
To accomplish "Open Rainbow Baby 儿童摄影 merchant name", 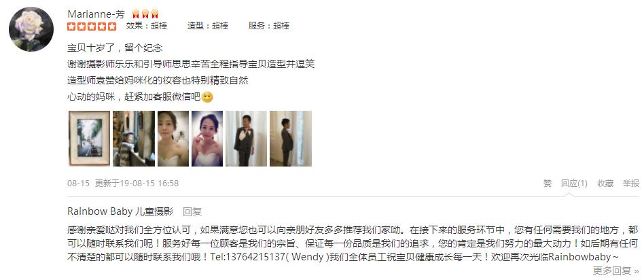I will (120, 212).
